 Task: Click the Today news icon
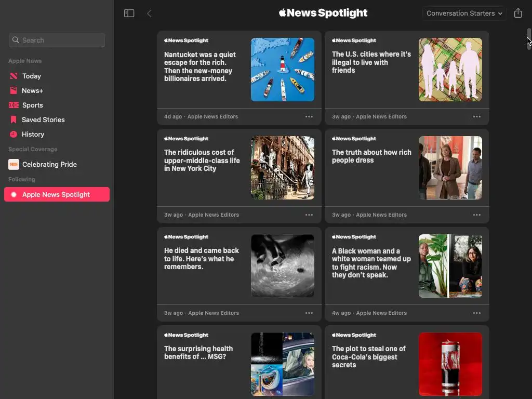(14, 76)
